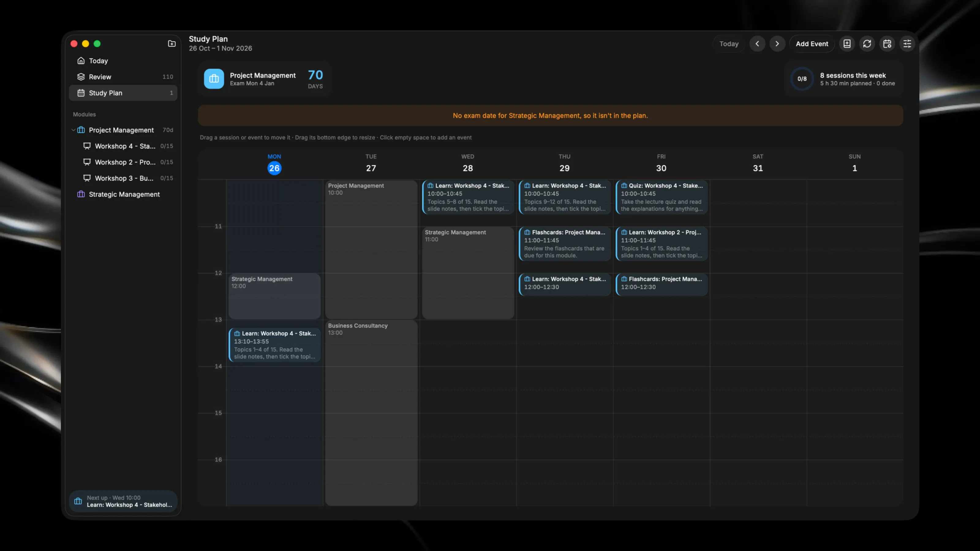
Task: Collapse the Project Management module chevron
Action: 73,130
